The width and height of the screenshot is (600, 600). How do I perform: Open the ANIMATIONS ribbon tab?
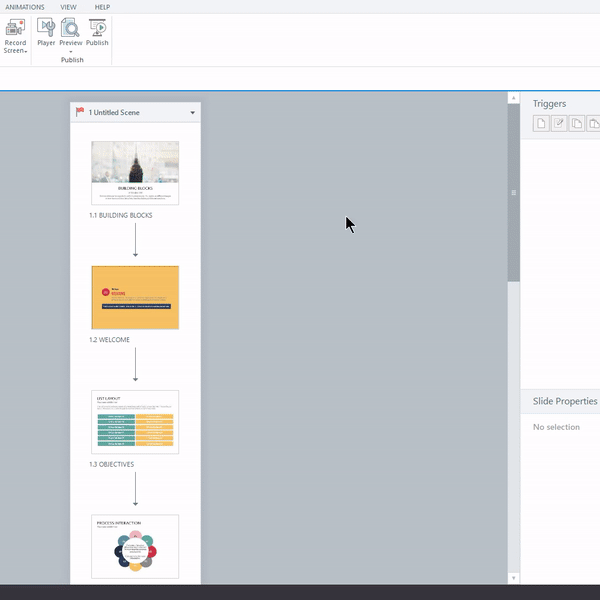(x=25, y=7)
